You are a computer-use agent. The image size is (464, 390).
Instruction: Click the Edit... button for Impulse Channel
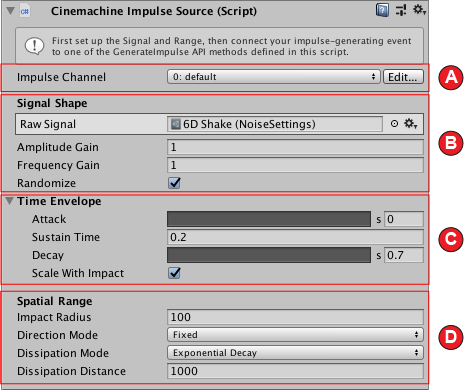tap(403, 77)
